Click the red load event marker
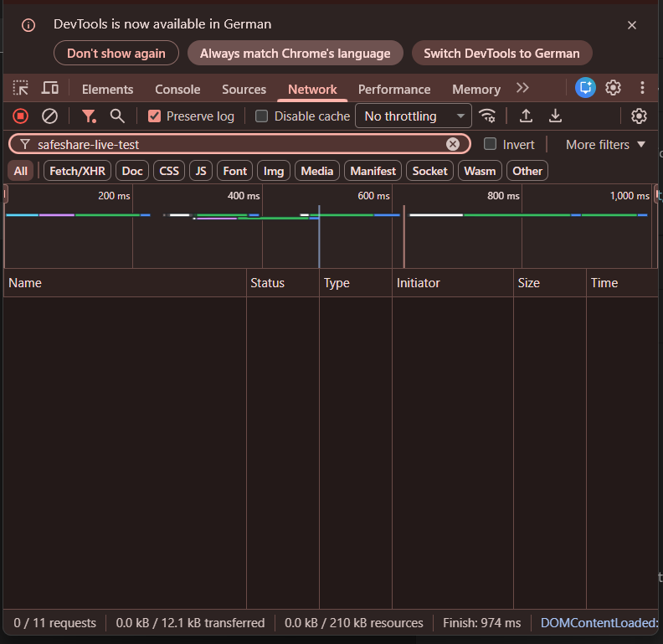 click(x=404, y=237)
